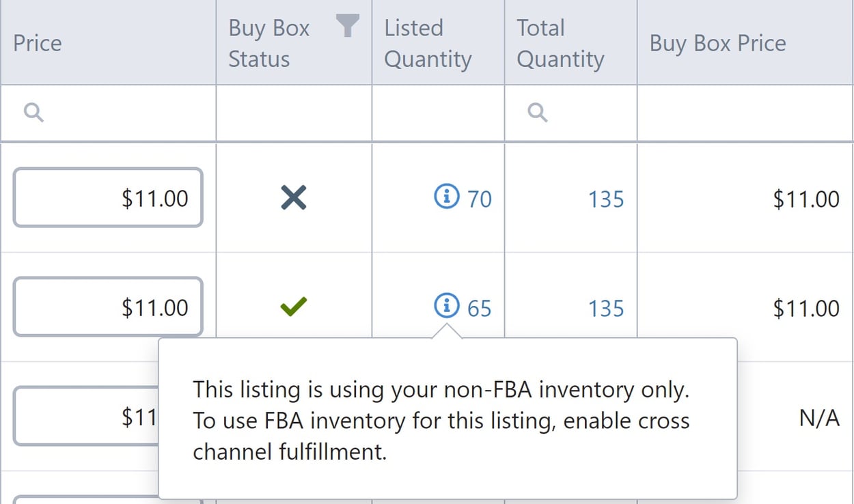
Task: Click the search icon in the Price filter
Action: [33, 111]
